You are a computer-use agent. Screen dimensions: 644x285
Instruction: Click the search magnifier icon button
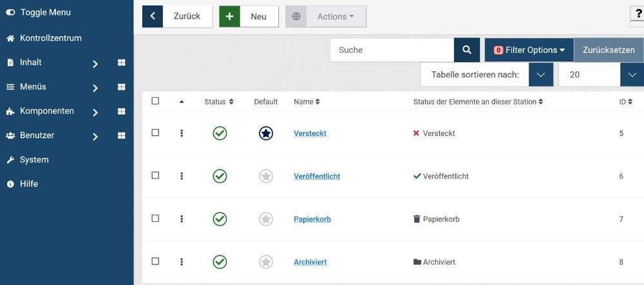[x=466, y=50]
